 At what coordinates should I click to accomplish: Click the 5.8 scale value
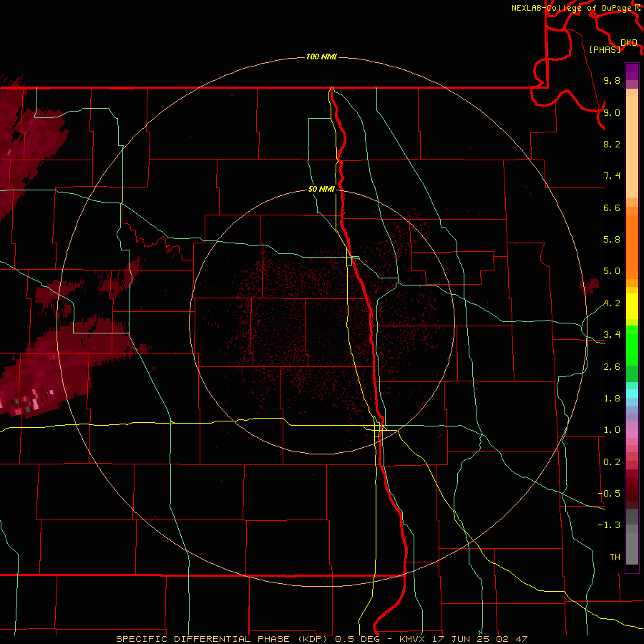[612, 240]
